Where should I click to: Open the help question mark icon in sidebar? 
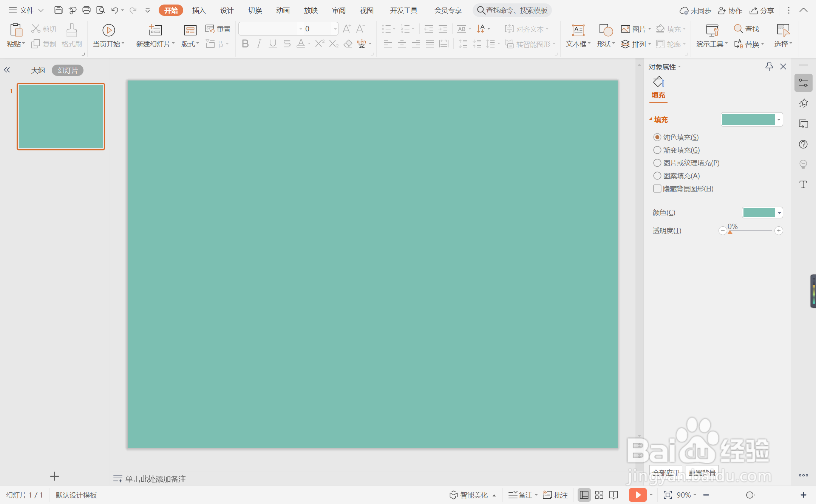803,144
